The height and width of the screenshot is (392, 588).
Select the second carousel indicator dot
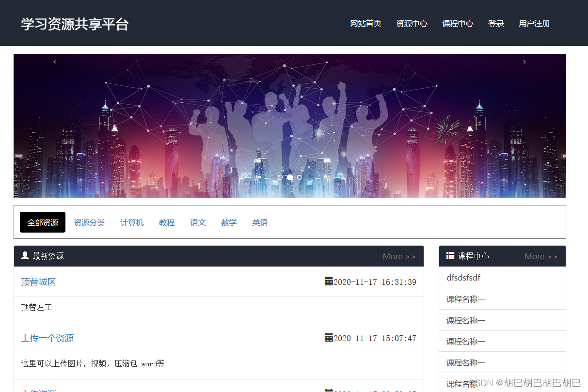coord(290,177)
